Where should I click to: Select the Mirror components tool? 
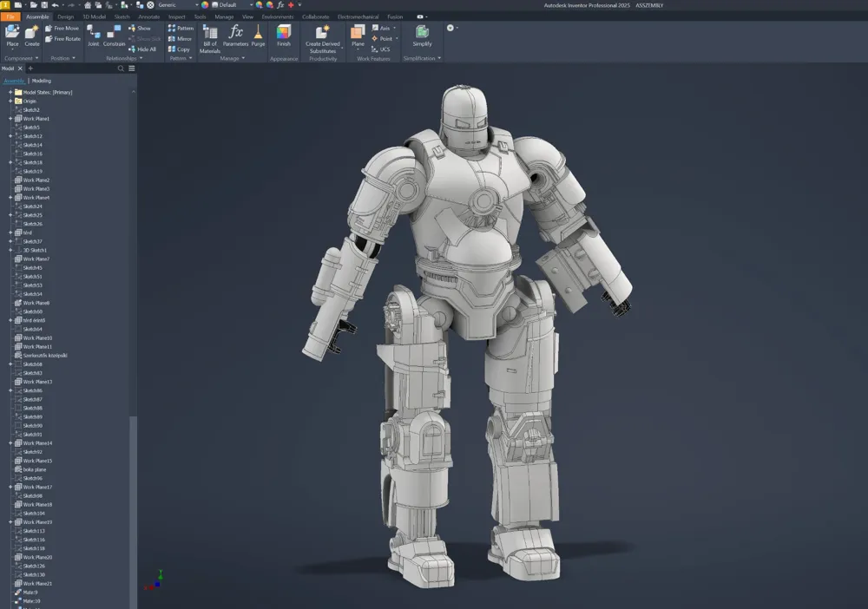(x=180, y=39)
